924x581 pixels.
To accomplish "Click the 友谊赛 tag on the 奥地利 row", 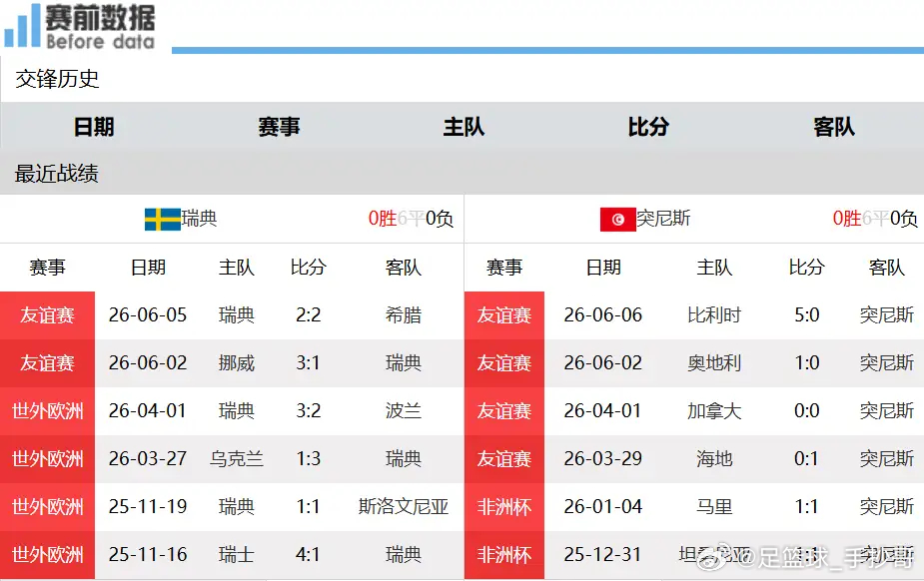I will point(504,363).
